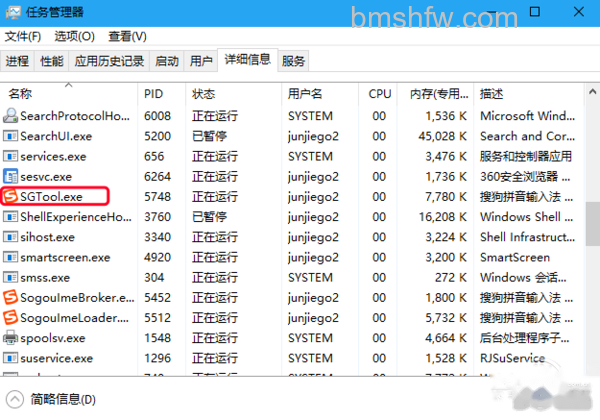Select the smartscreen.exe process name

coord(65,257)
